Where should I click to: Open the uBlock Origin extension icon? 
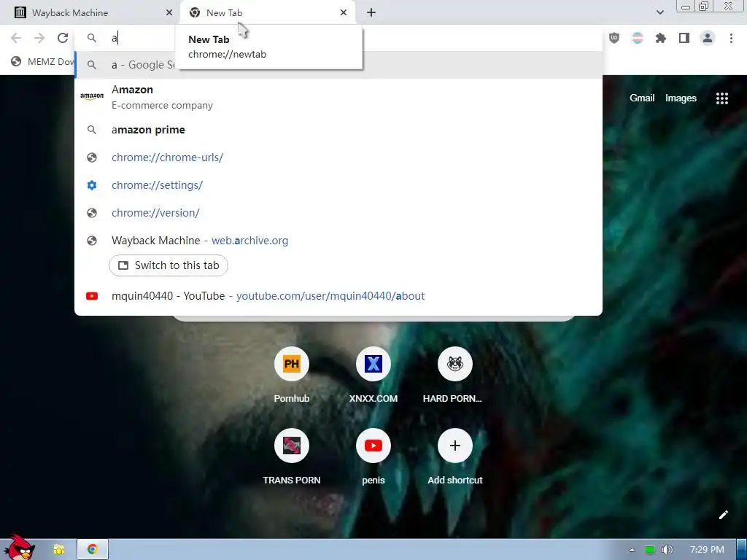[614, 38]
